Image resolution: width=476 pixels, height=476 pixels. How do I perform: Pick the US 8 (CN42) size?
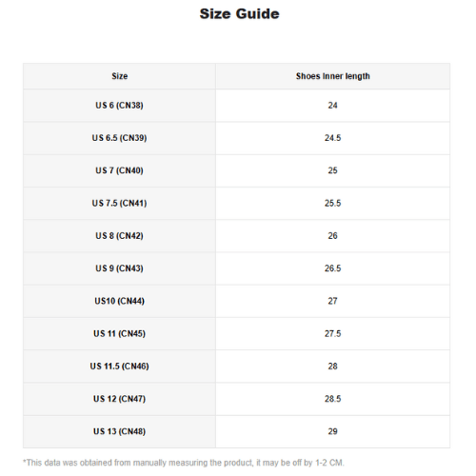point(119,236)
